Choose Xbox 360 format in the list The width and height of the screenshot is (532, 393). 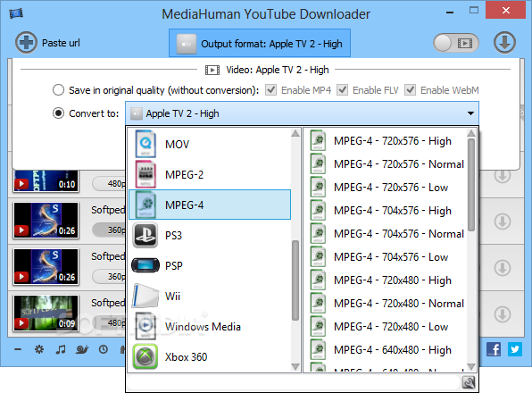click(210, 356)
